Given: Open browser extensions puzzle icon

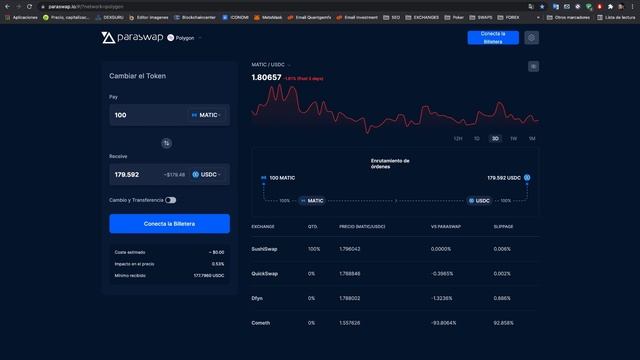Looking at the screenshot, I should [x=610, y=7].
